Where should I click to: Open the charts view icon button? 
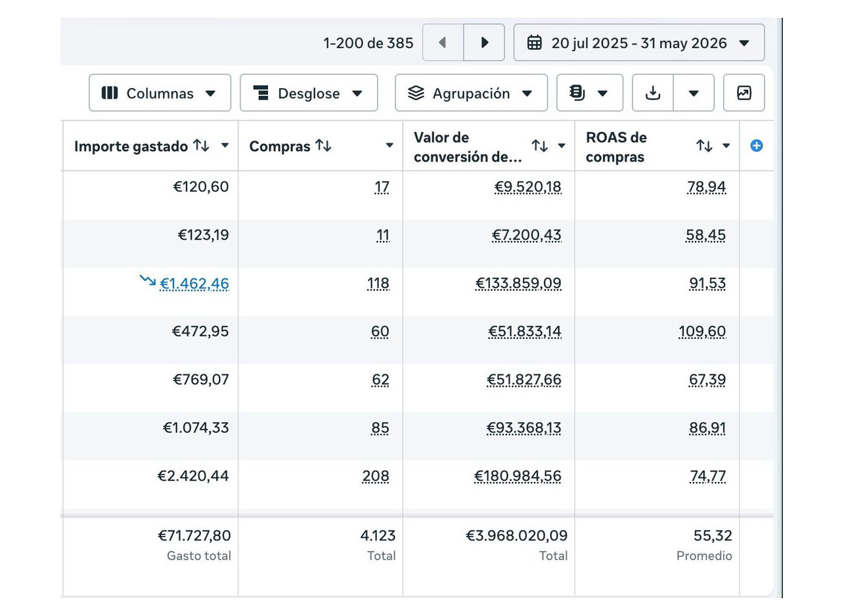(x=744, y=93)
